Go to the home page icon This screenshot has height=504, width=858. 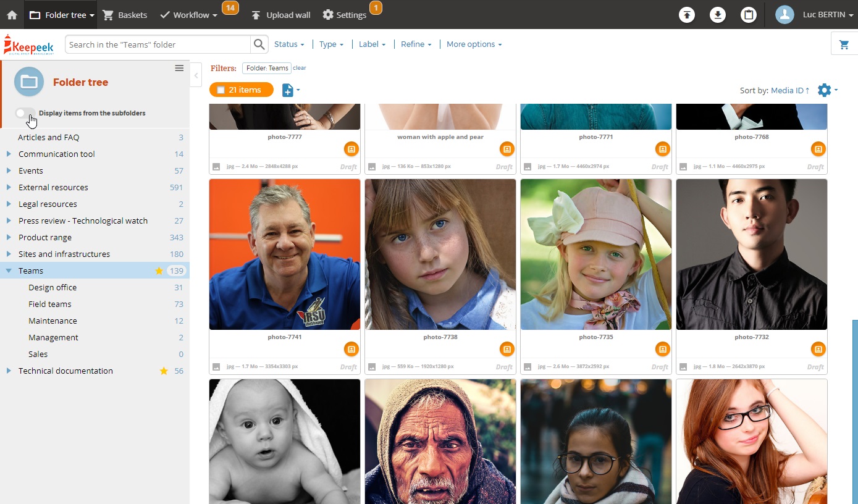pyautogui.click(x=12, y=15)
